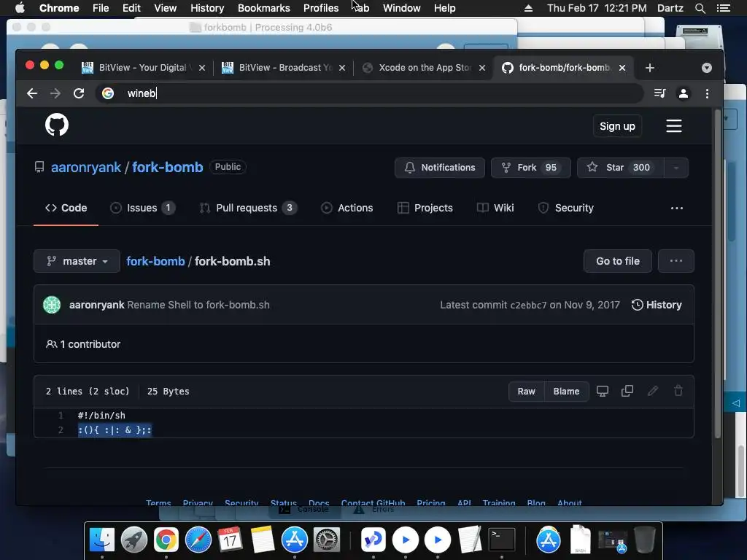This screenshot has width=747, height=560.
Task: Open the Apple menu
Action: click(20, 8)
